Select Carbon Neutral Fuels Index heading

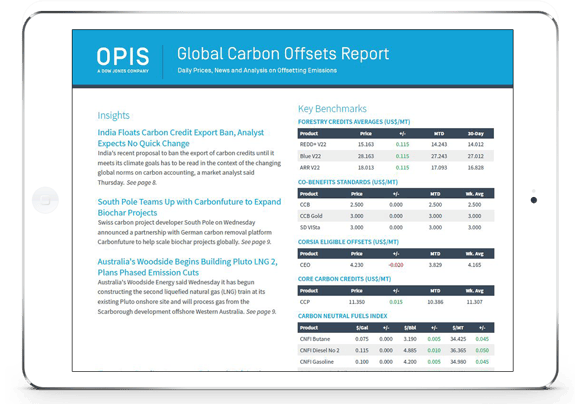point(343,316)
